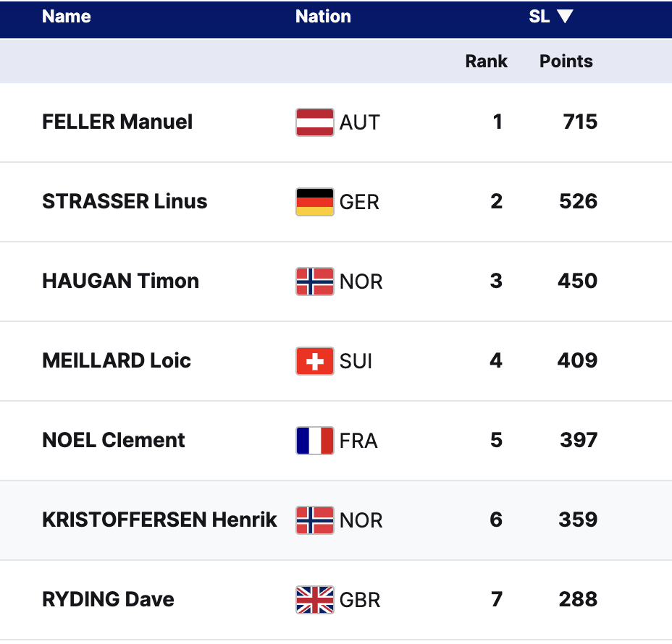This screenshot has height=644, width=672.
Task: Open STRASSER Linus athlete profile
Action: 125,201
